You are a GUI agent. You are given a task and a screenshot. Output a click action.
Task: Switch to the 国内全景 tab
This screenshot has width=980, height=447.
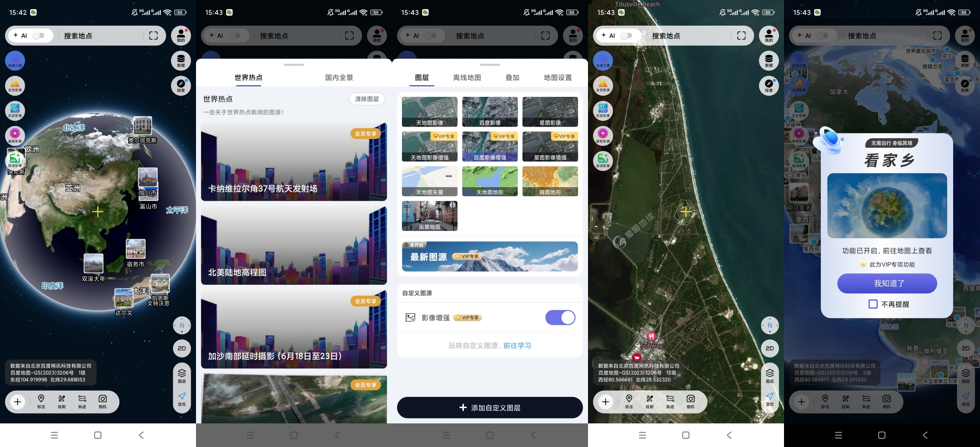339,77
